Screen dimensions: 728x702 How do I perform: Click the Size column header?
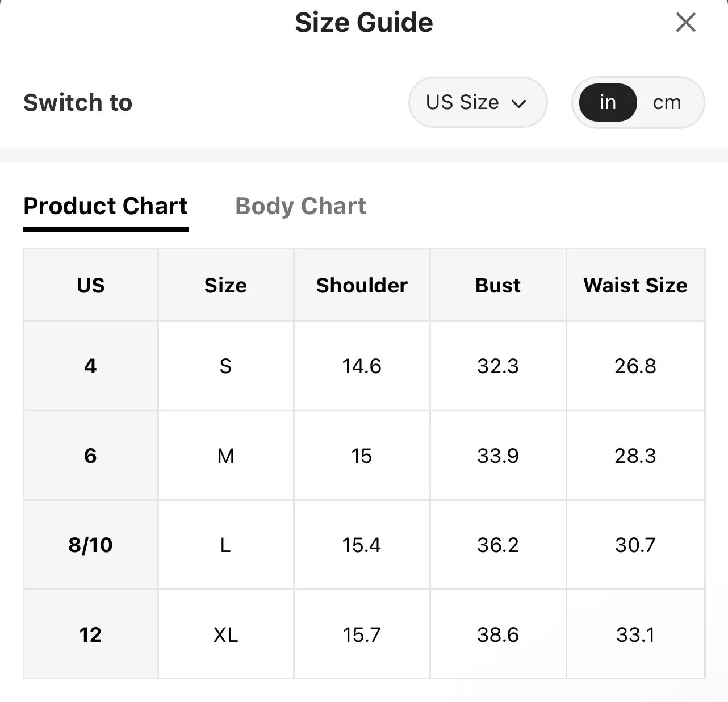[225, 285]
